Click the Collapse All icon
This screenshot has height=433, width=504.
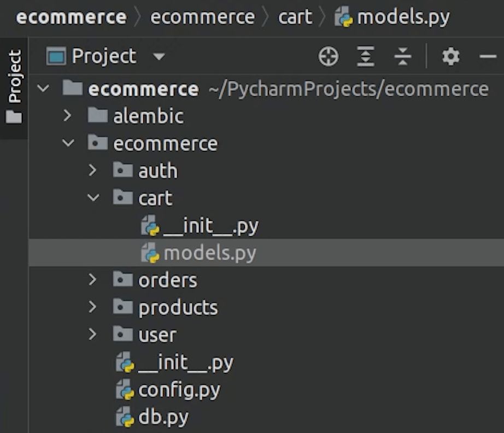click(402, 56)
